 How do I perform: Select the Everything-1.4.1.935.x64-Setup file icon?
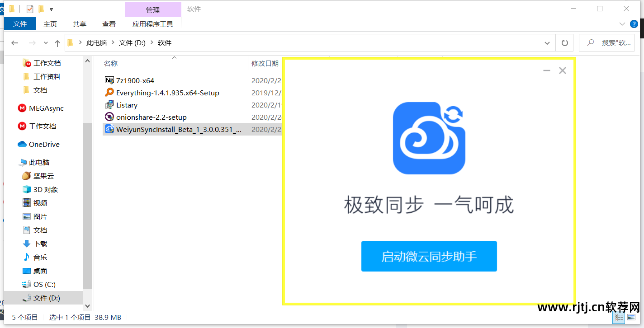pyautogui.click(x=109, y=93)
